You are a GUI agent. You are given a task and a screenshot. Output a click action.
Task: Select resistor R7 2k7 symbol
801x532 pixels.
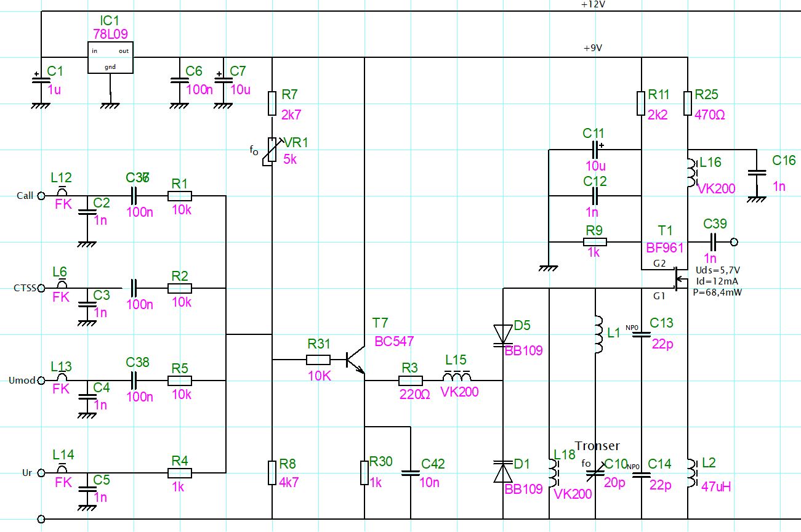tap(272, 103)
